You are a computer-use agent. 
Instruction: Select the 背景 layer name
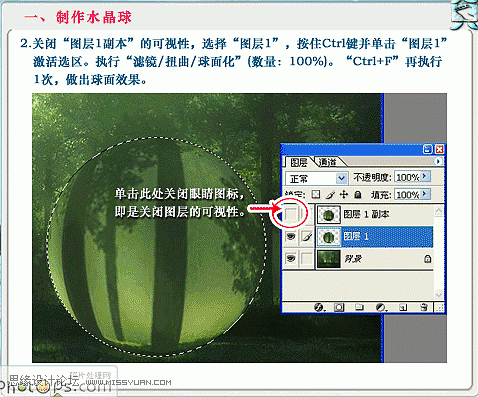[353, 259]
